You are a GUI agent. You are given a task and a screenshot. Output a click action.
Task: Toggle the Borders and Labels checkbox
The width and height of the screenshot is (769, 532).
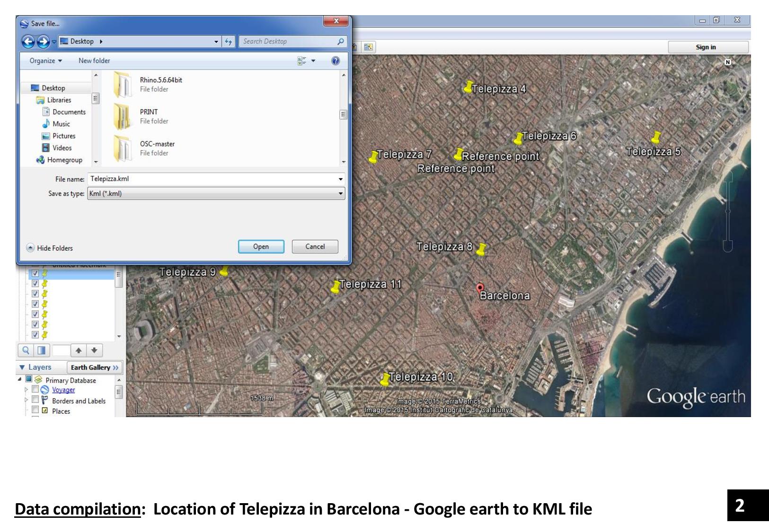pos(35,401)
